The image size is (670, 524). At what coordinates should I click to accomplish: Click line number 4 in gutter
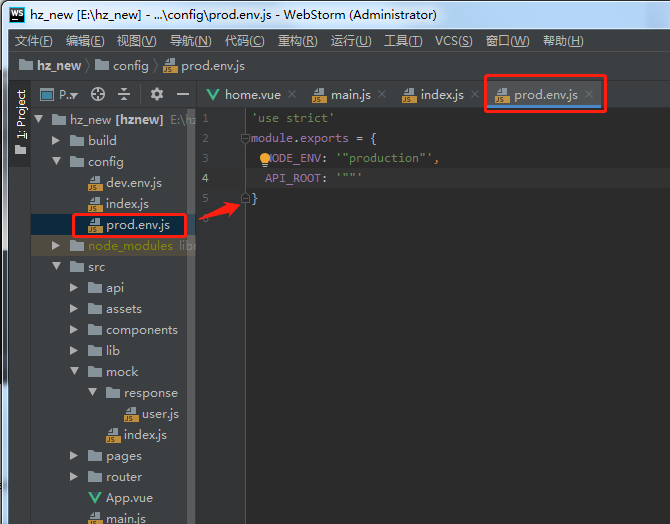click(205, 178)
